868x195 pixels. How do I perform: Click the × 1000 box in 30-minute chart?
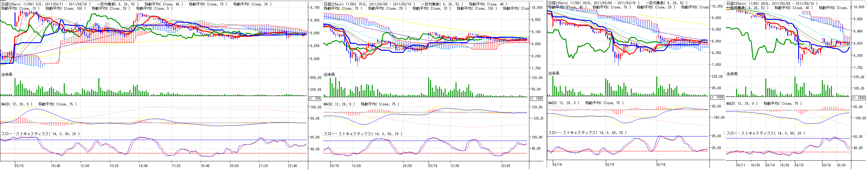tap(717, 97)
